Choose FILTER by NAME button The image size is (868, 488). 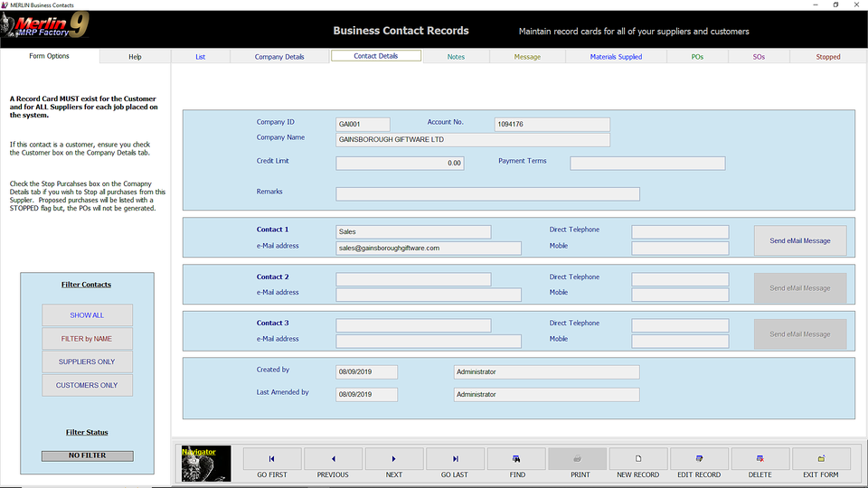point(88,339)
